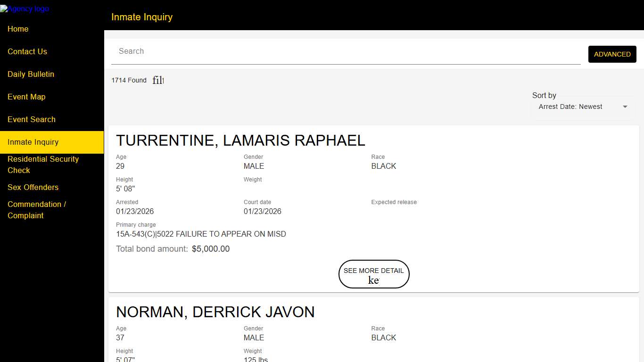Open the filter icon beside results count

pyautogui.click(x=158, y=81)
